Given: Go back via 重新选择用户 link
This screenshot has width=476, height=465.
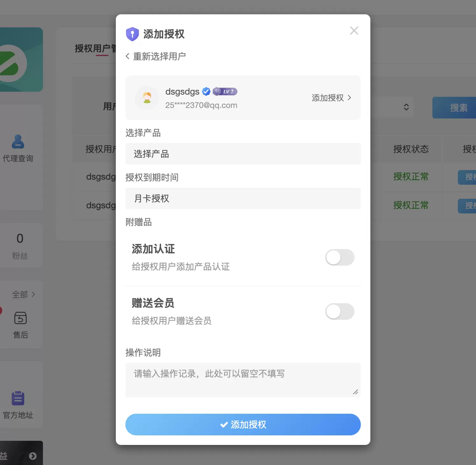Looking at the screenshot, I should (x=156, y=56).
